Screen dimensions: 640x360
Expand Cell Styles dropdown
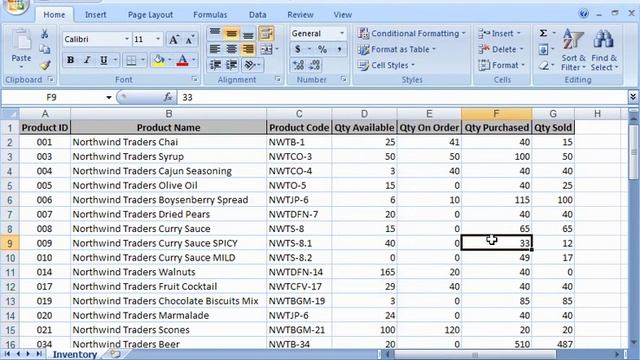(x=413, y=65)
